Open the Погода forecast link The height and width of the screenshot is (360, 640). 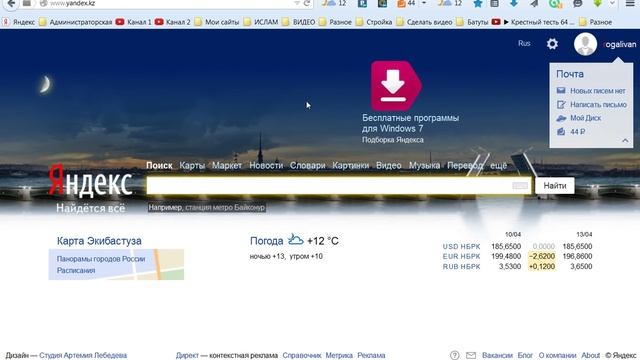tap(267, 241)
